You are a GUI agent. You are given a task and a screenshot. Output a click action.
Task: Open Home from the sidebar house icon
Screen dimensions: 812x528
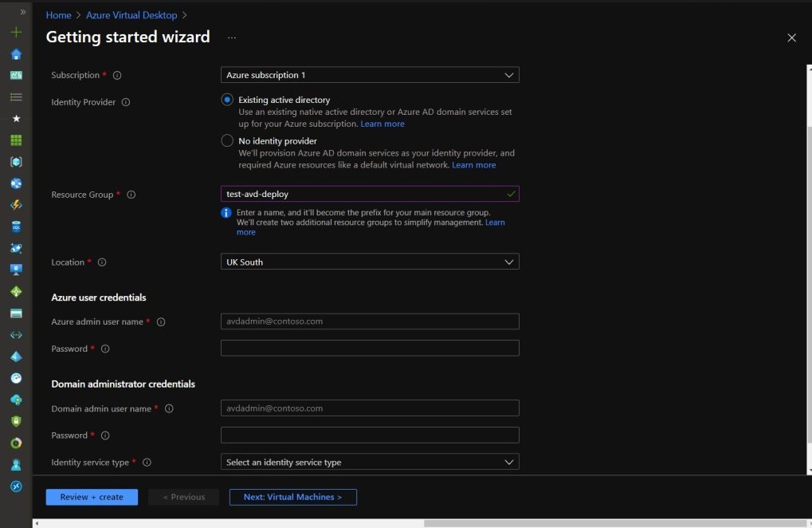[x=16, y=54]
